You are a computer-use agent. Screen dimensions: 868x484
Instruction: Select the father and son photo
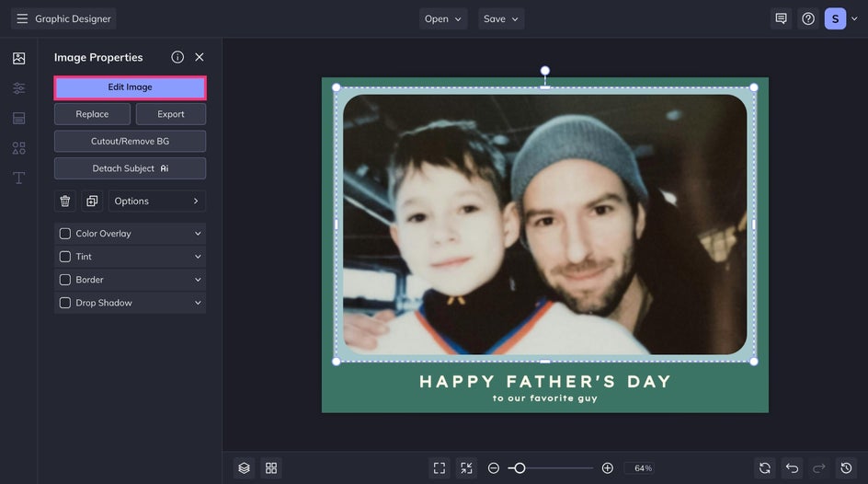[x=544, y=225]
